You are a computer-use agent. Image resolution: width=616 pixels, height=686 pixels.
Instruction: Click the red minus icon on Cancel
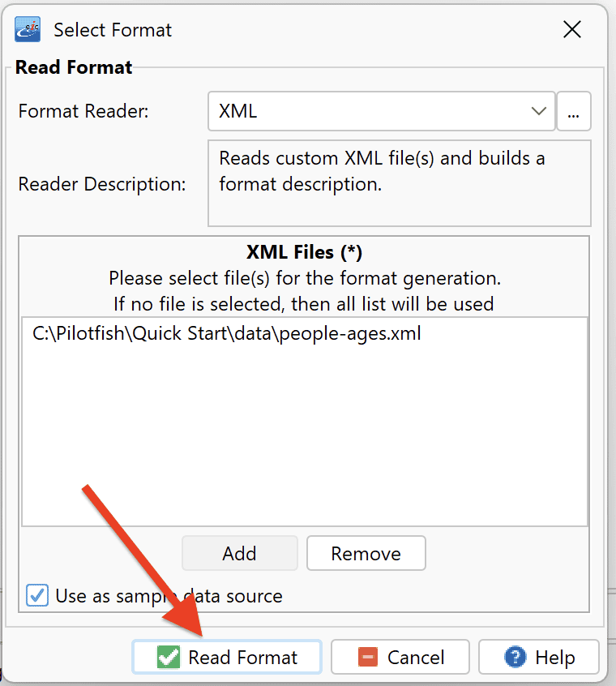coord(368,657)
